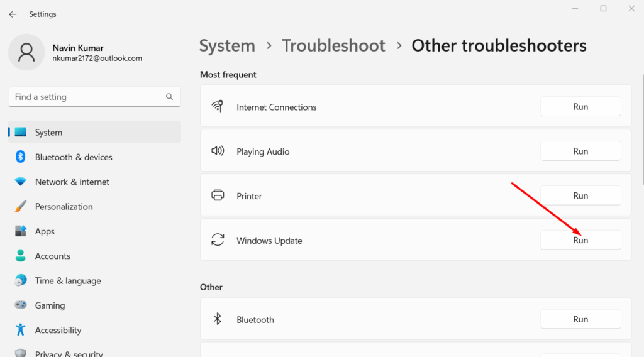
Task: Click the user profile avatar icon
Action: [26, 52]
